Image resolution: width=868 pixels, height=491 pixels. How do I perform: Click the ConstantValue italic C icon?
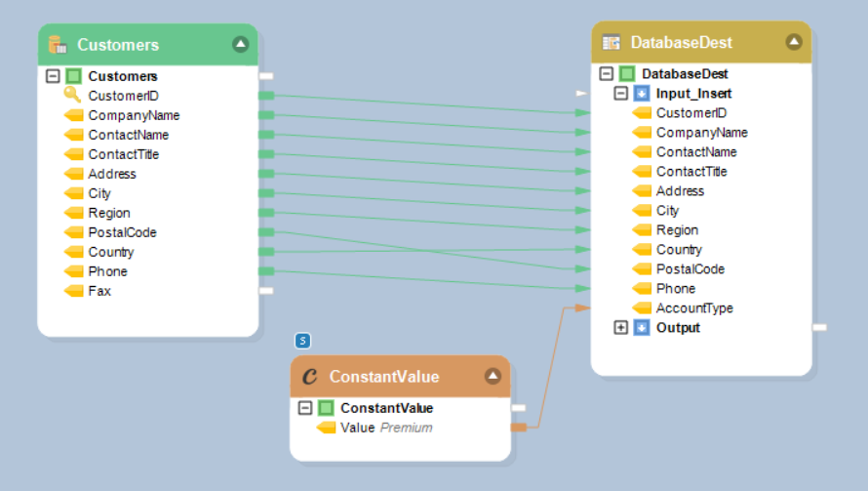point(310,376)
